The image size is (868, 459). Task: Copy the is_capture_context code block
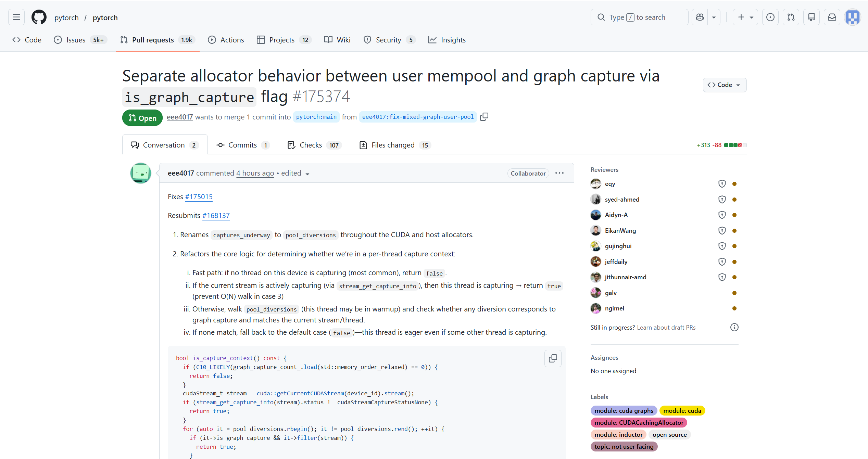coord(553,358)
